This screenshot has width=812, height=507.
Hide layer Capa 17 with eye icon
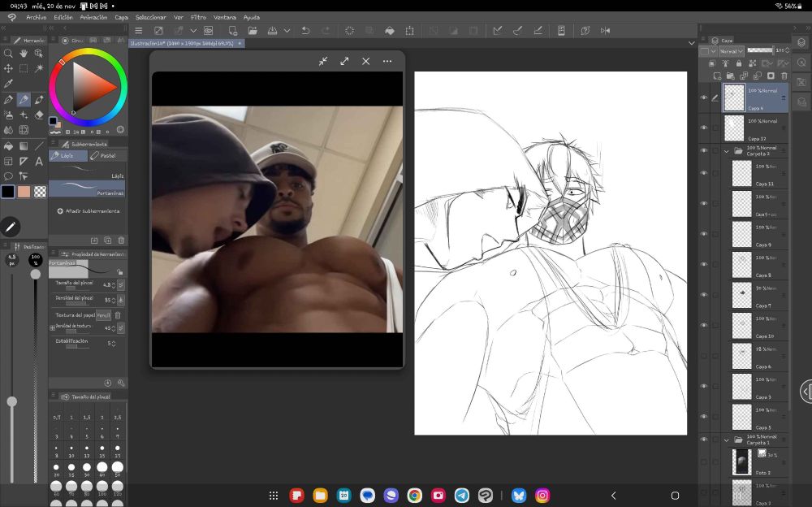click(704, 128)
